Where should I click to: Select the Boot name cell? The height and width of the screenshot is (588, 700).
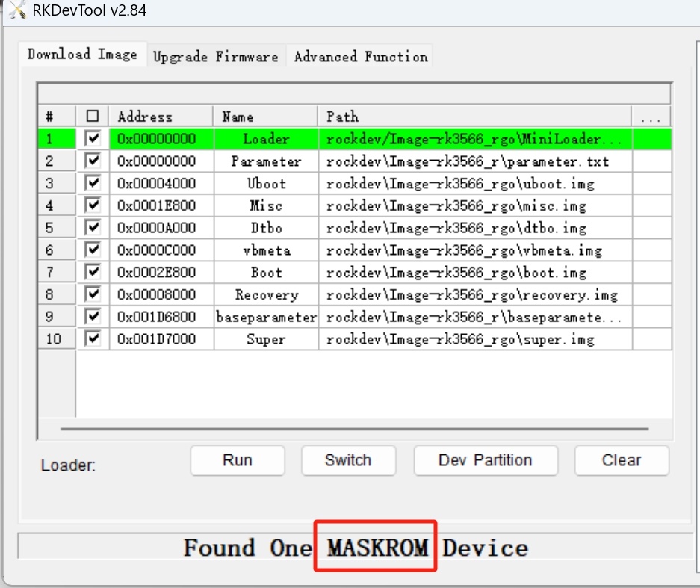(x=266, y=273)
